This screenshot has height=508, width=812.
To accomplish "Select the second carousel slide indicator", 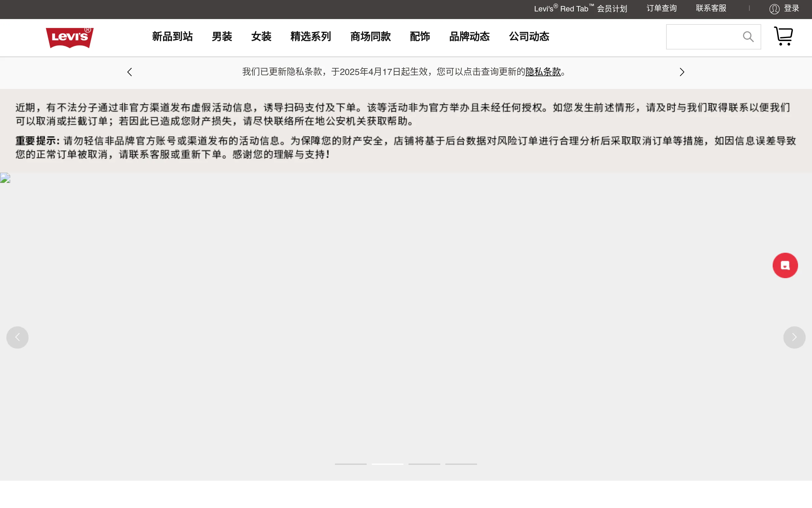I will click(388, 464).
